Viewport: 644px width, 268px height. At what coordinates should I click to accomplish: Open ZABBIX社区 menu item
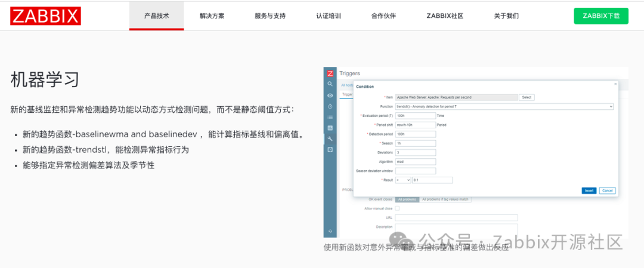445,16
